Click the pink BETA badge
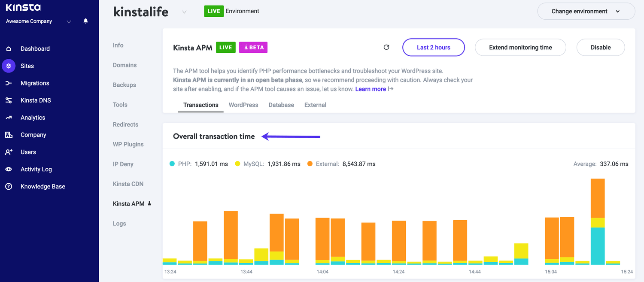The width and height of the screenshot is (644, 282). click(253, 47)
